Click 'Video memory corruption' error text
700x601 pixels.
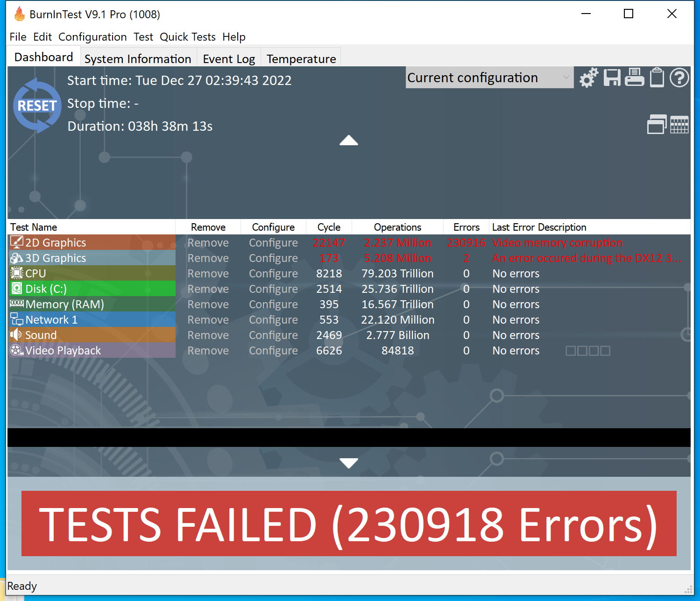[558, 243]
